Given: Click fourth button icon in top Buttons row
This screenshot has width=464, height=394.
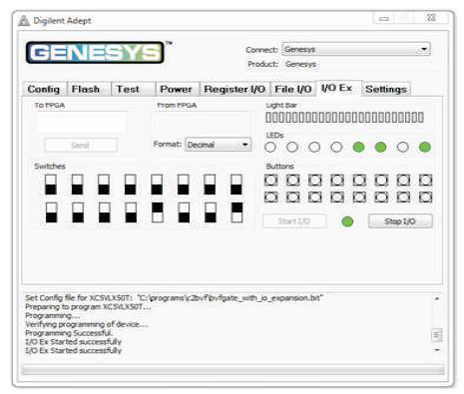Looking at the screenshot, I should tap(337, 180).
